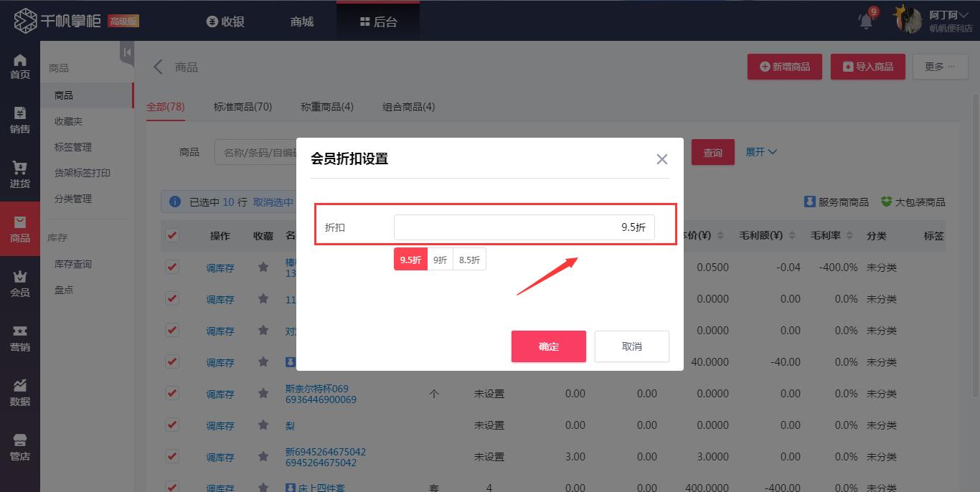Check the select-all checkbox in table header

(x=171, y=235)
